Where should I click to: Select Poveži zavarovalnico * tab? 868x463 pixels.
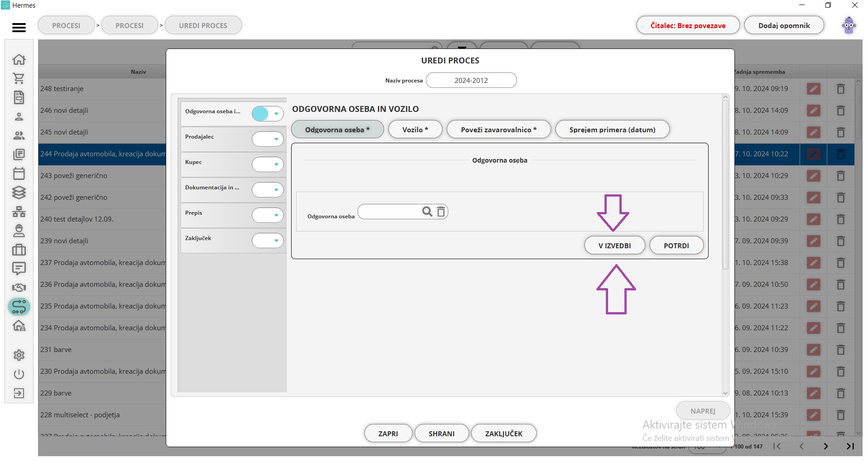pos(499,130)
